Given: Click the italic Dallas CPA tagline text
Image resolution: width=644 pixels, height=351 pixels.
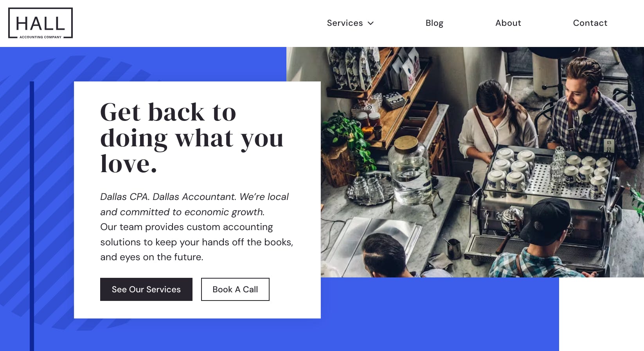Looking at the screenshot, I should point(194,204).
